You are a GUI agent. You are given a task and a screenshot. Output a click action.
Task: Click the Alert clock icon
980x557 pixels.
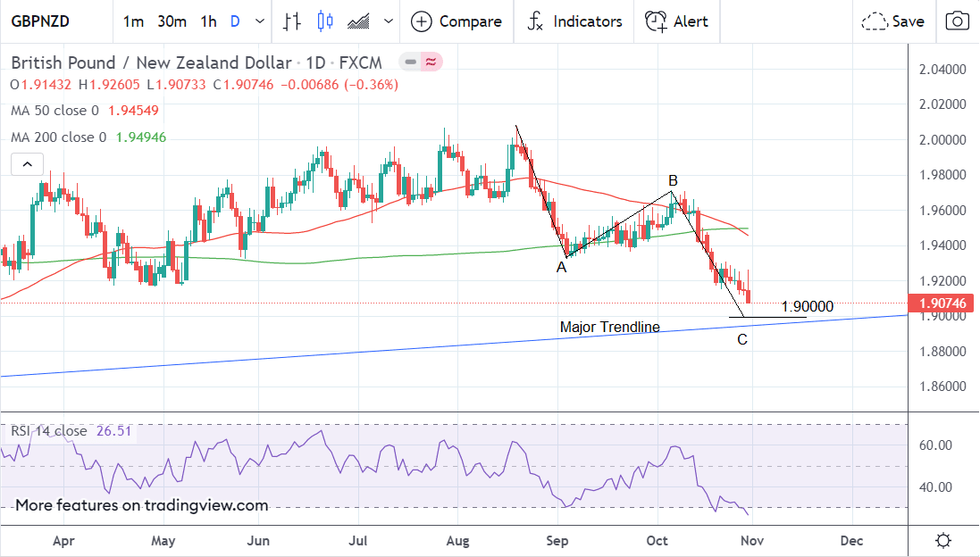(656, 21)
